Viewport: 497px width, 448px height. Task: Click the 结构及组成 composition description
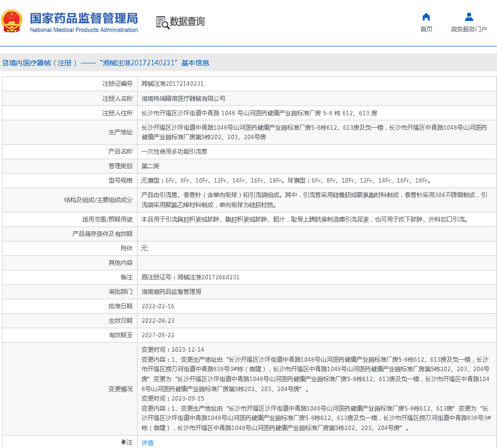[314, 200]
